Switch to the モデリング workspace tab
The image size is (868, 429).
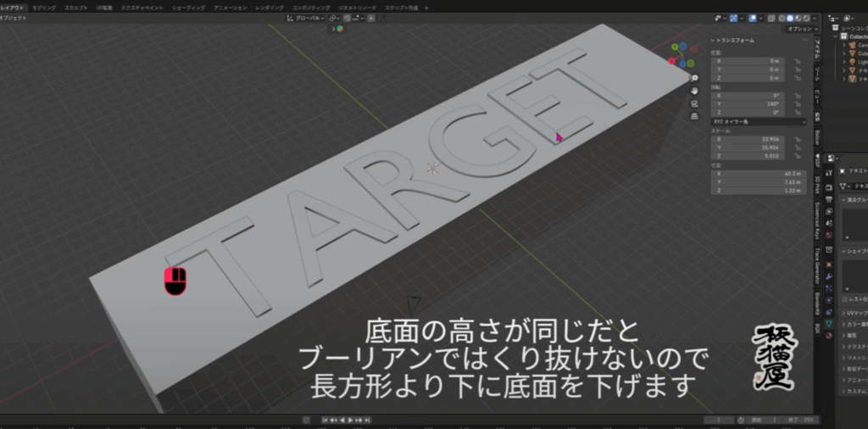tap(44, 7)
